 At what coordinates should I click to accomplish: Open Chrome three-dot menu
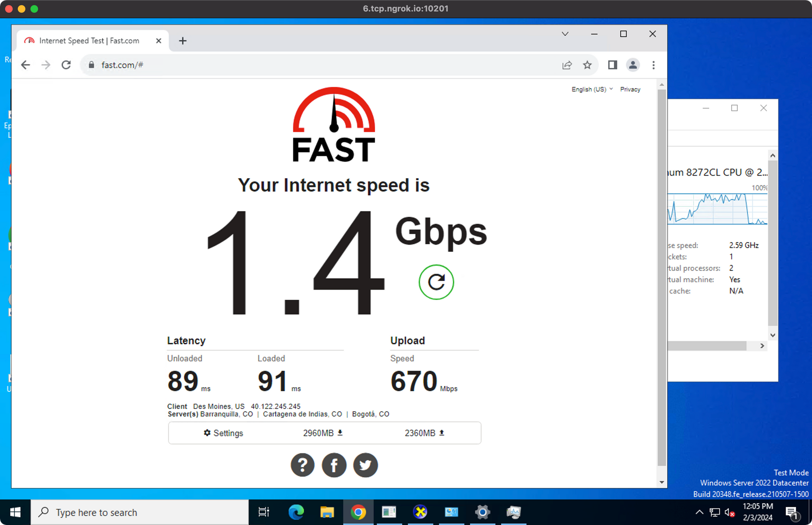[653, 65]
